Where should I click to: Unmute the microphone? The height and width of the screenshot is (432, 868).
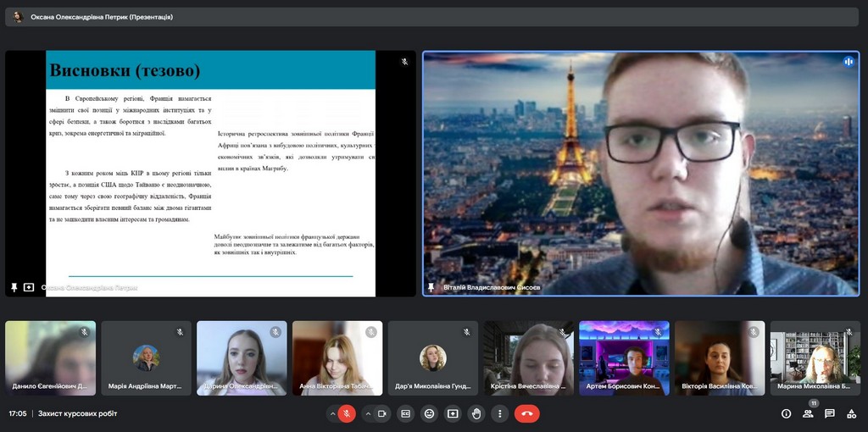pyautogui.click(x=346, y=413)
